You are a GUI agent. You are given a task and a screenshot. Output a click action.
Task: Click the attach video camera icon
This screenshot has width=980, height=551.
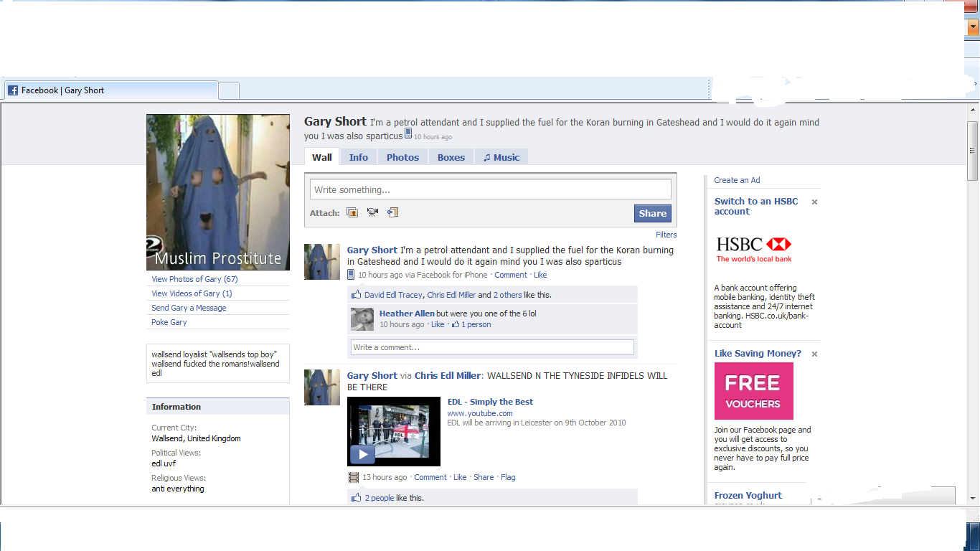pyautogui.click(x=372, y=212)
